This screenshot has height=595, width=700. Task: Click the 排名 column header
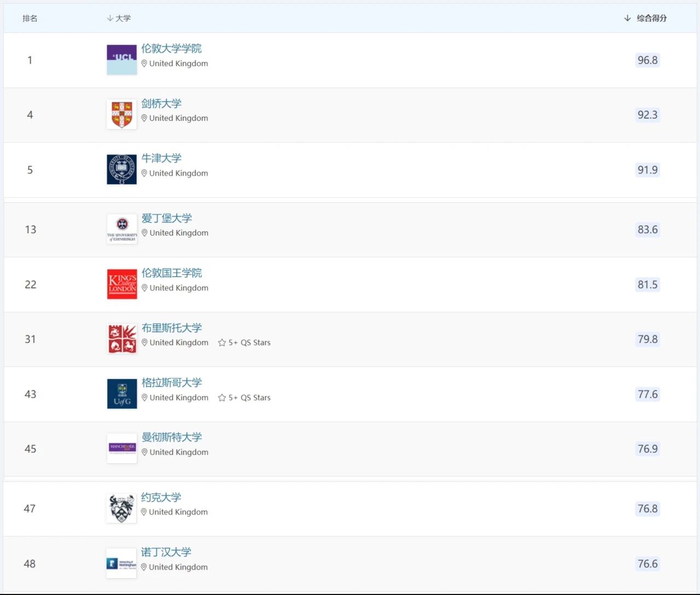click(x=30, y=18)
